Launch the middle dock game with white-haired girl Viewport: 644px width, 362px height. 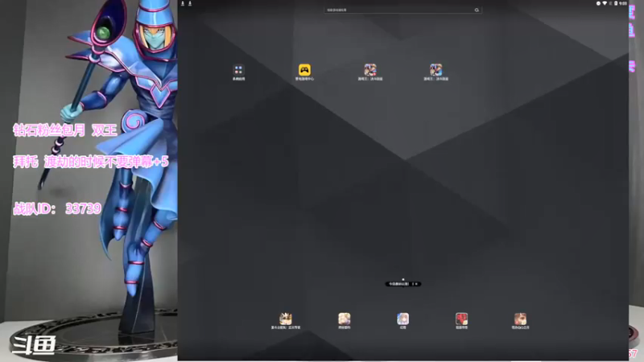tap(403, 319)
